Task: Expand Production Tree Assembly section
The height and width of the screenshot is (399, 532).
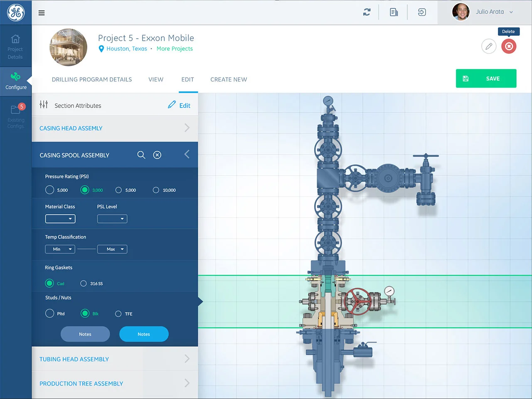Action: tap(115, 384)
